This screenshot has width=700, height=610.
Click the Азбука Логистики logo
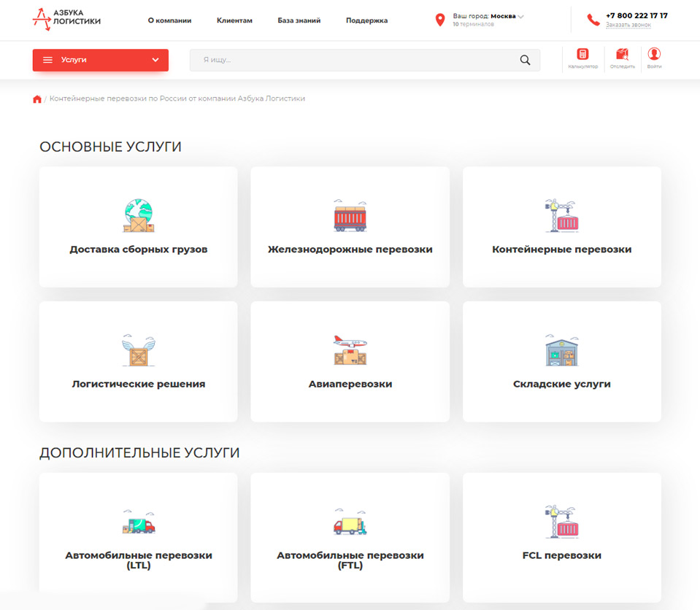66,20
